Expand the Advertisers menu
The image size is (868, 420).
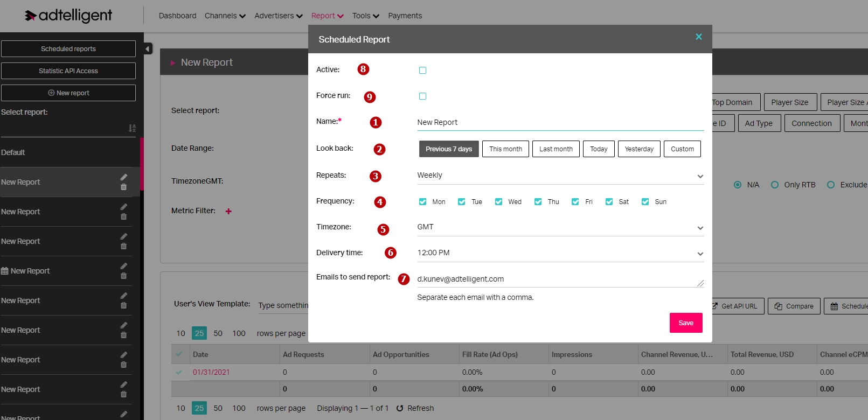click(279, 16)
